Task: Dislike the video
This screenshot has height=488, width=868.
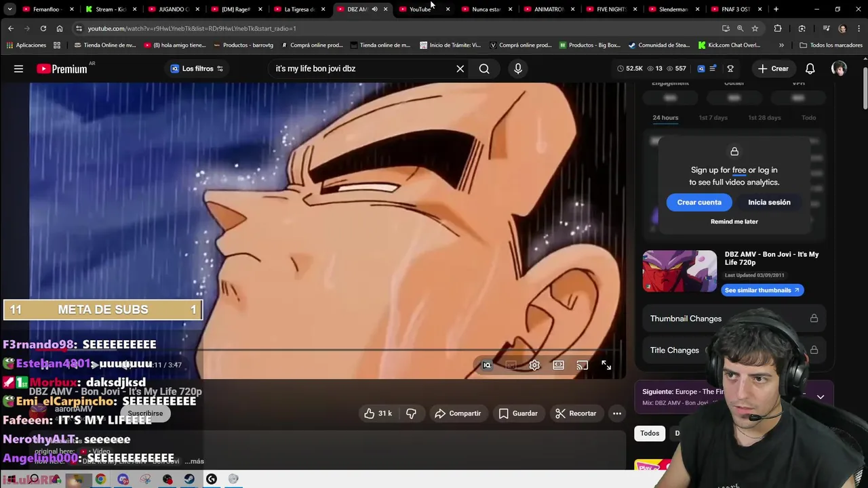Action: click(x=411, y=413)
